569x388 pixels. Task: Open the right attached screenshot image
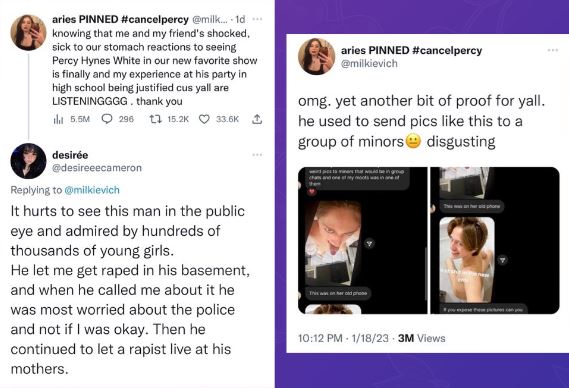495,240
